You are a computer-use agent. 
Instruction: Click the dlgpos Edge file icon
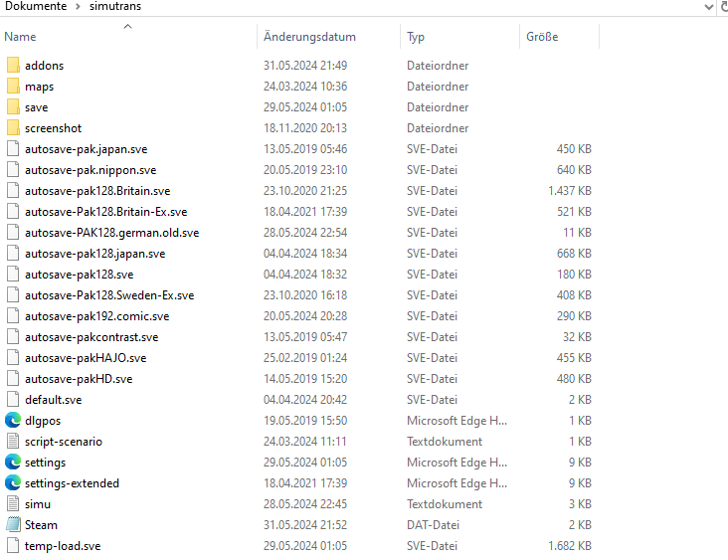coord(13,421)
